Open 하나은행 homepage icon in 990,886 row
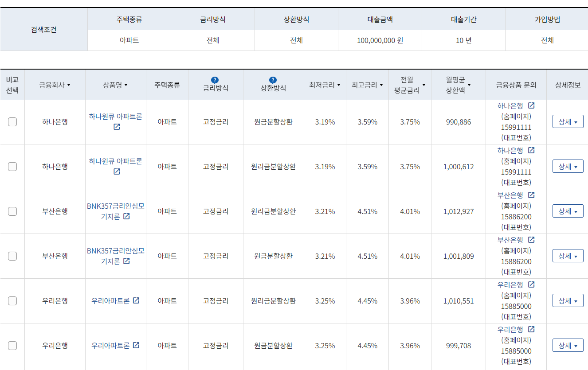Image resolution: width=588 pixels, height=370 pixels. (x=531, y=105)
